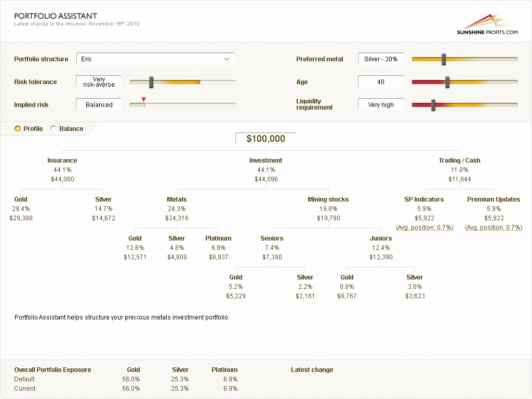Viewport: 532px width, 399px height.
Task: Click the Sunshine Profits logo
Action: [487, 25]
